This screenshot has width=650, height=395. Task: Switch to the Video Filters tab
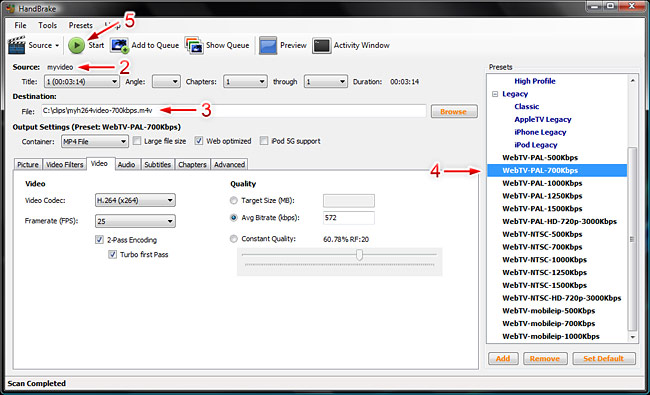point(65,165)
